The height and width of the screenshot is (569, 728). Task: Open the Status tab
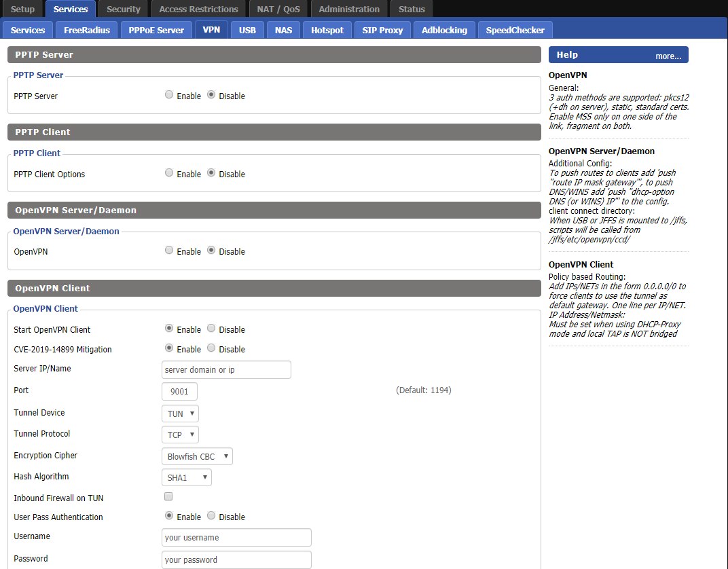pos(412,9)
